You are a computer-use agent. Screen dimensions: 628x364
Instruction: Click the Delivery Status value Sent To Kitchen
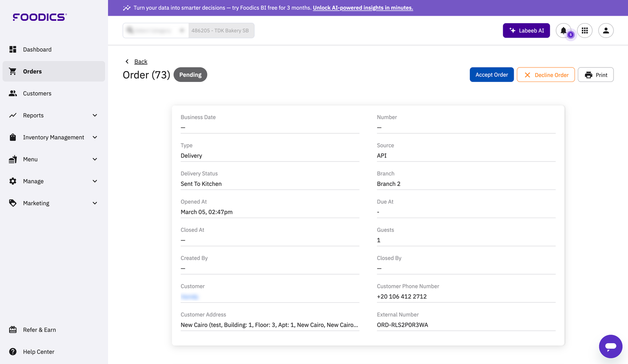pyautogui.click(x=201, y=184)
